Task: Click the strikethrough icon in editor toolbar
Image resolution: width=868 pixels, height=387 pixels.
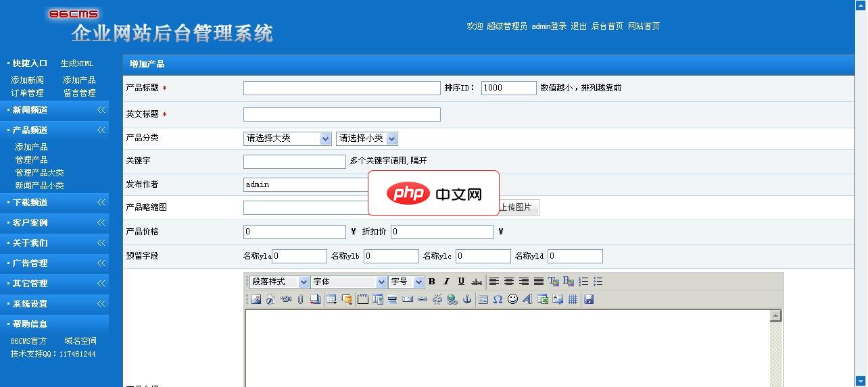Action: [477, 282]
